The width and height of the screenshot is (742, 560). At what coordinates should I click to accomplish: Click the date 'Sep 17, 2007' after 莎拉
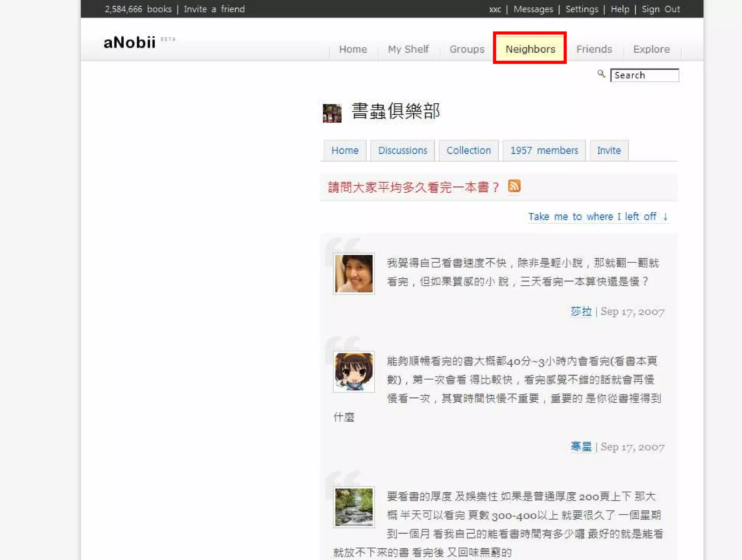coord(633,312)
